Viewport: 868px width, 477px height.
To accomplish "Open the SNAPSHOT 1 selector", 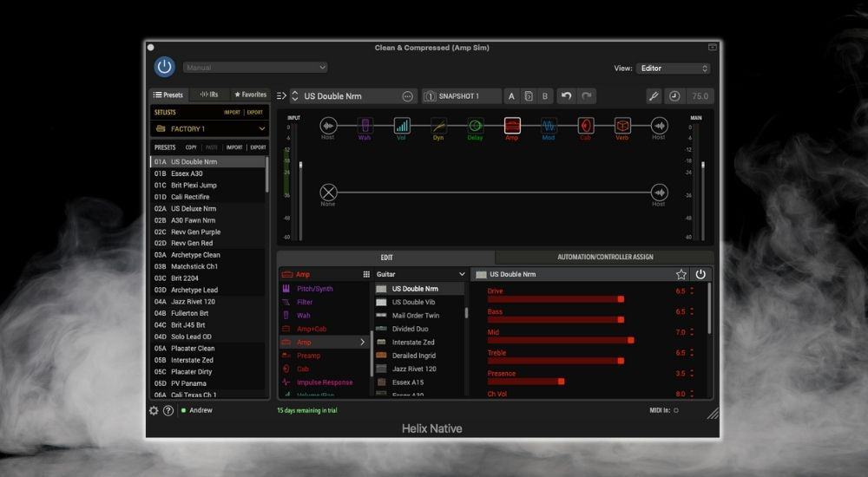I will pos(461,96).
